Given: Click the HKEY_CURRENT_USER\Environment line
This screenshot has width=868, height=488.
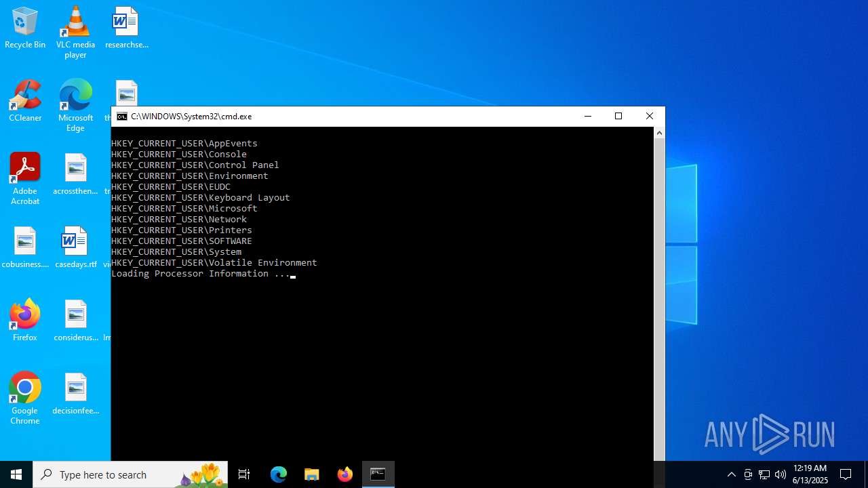Looking at the screenshot, I should (190, 176).
